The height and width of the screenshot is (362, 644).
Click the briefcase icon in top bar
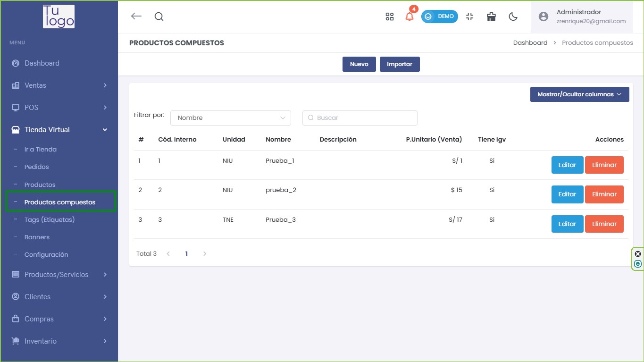(x=491, y=17)
